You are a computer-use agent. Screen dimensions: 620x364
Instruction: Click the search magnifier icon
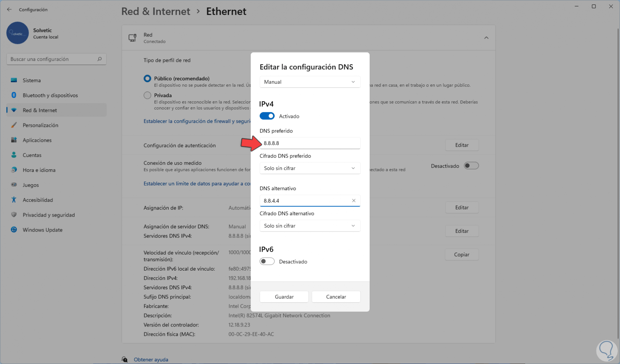pyautogui.click(x=100, y=59)
